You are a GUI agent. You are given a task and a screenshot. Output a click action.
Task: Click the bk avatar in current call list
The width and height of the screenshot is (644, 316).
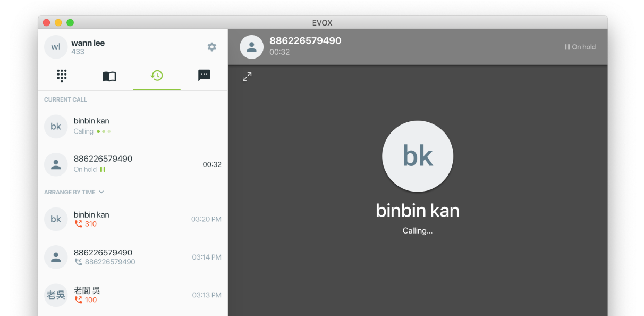[56, 126]
